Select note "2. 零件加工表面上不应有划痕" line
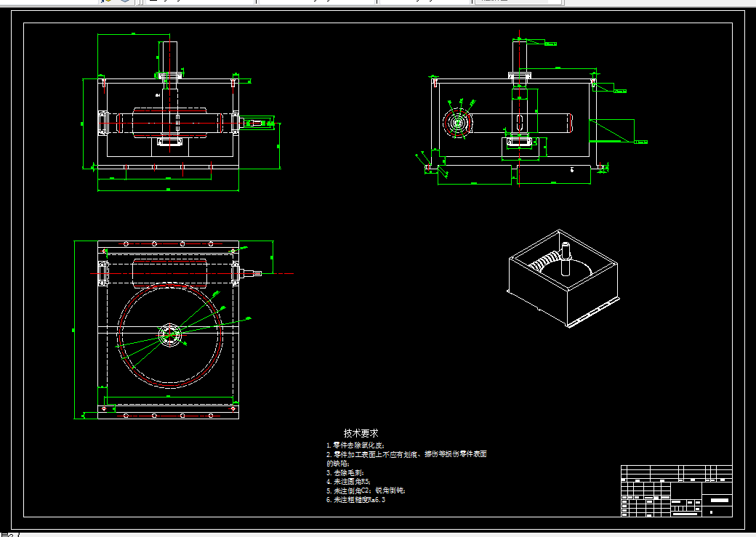 coord(406,454)
